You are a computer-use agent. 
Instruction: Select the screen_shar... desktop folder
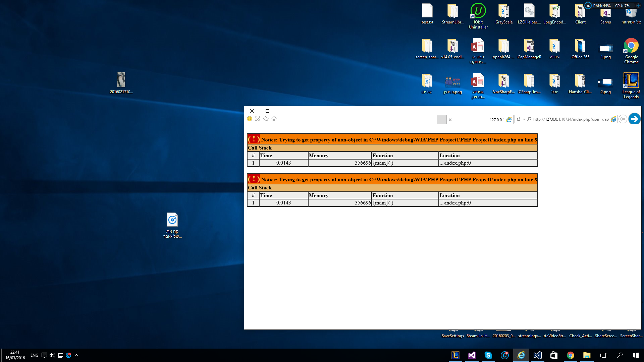(427, 49)
